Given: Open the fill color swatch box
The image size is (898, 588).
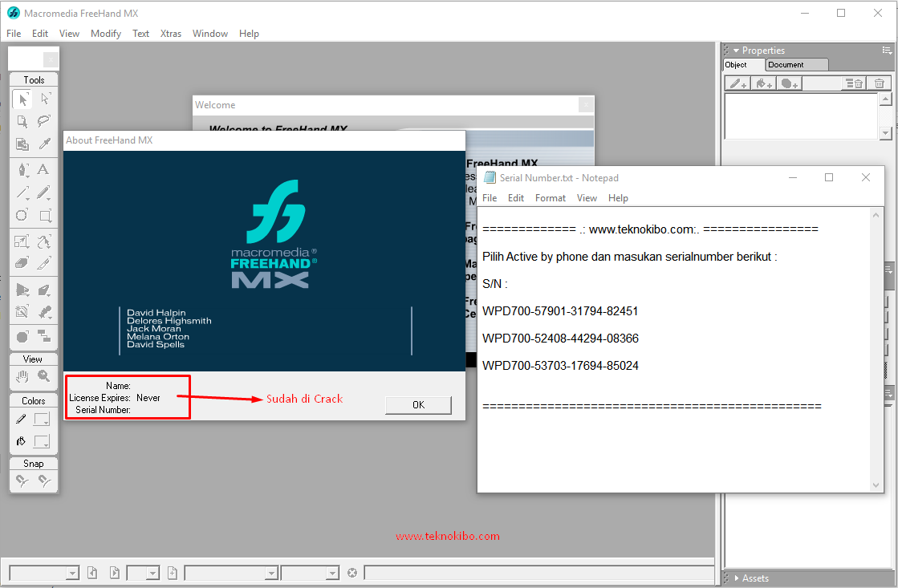Looking at the screenshot, I should point(42,441).
